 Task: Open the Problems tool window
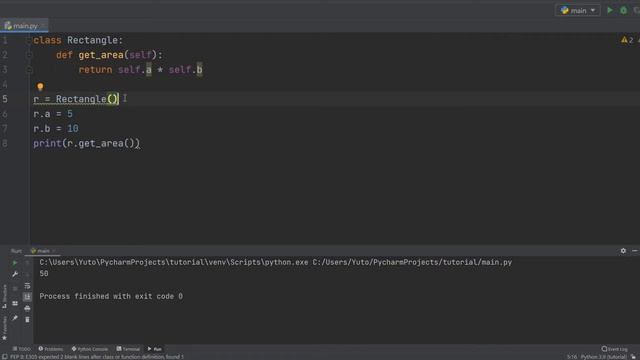tap(51, 349)
